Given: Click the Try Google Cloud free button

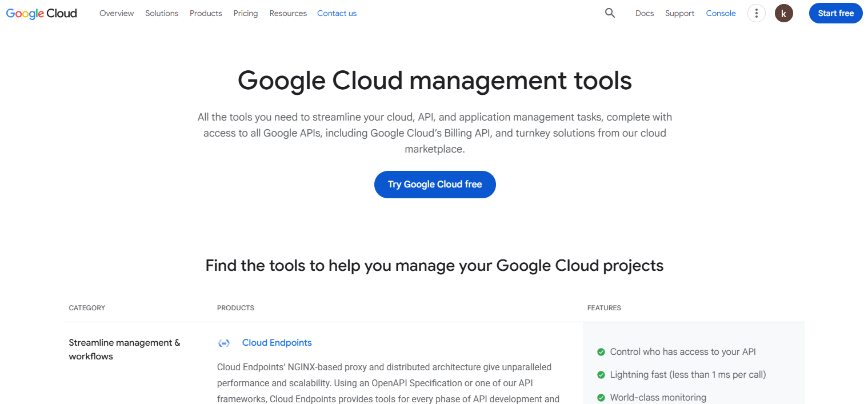Looking at the screenshot, I should point(435,185).
